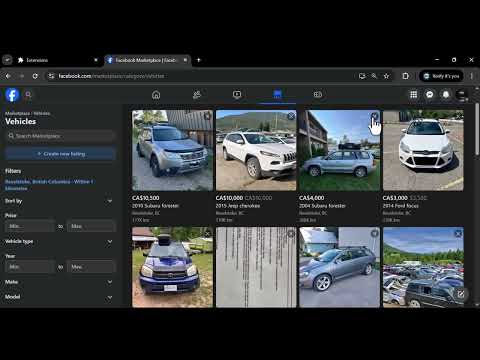Open the account profile picture menu

[462, 95]
